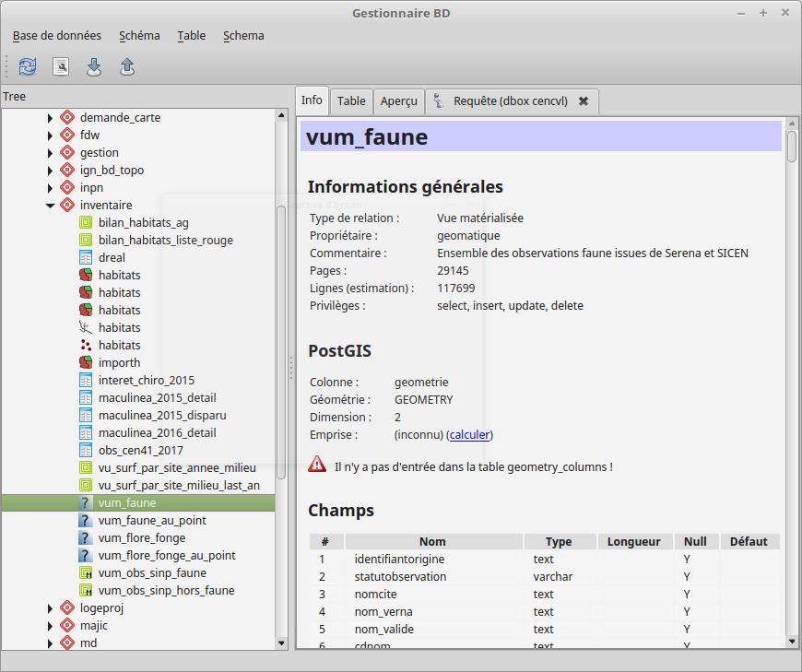Viewport: 802px width, 672px height.
Task: Open the Base de données menu
Action: (x=57, y=36)
